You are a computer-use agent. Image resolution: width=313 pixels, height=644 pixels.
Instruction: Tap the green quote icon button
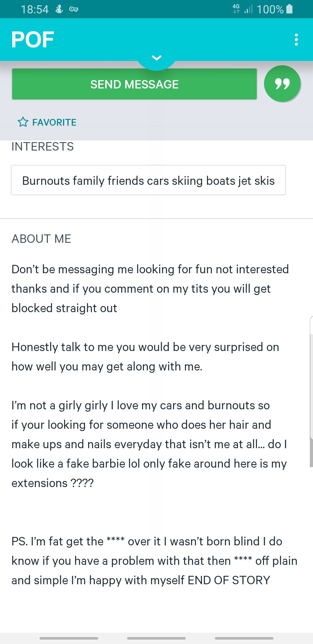coord(282,84)
